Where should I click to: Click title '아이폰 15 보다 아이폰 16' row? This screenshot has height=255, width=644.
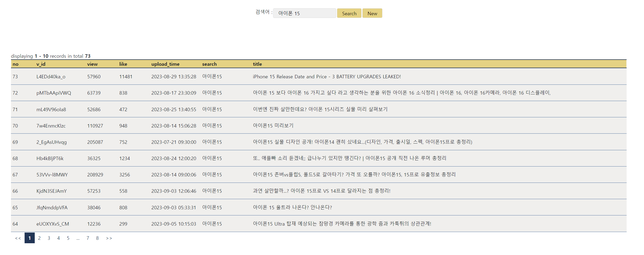point(402,93)
